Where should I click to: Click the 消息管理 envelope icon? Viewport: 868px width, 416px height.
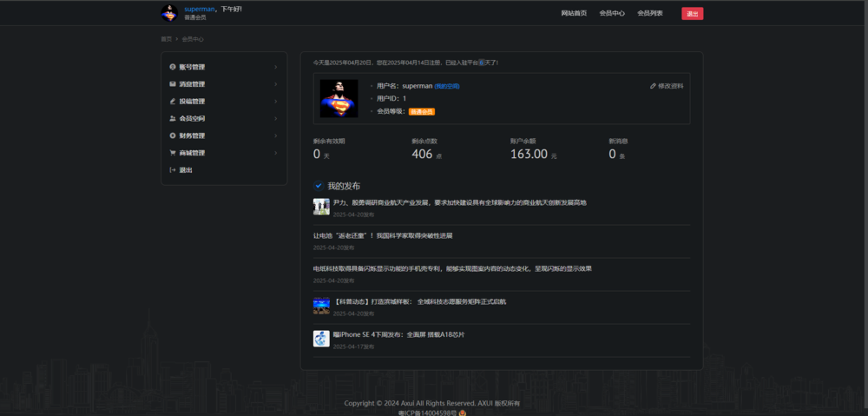[173, 84]
